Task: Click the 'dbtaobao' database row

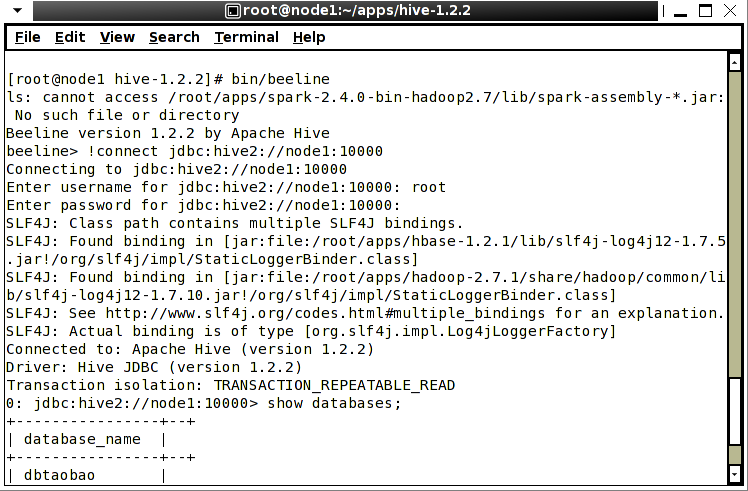Action: (x=59, y=476)
